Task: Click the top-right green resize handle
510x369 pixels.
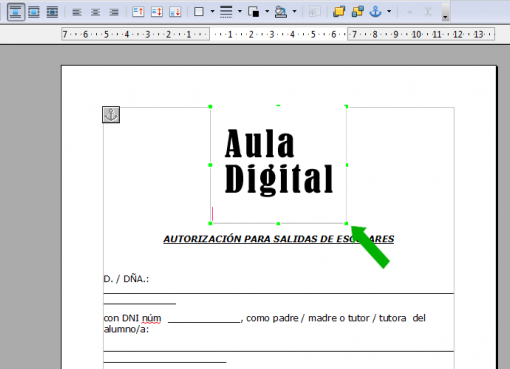Action: coord(347,107)
